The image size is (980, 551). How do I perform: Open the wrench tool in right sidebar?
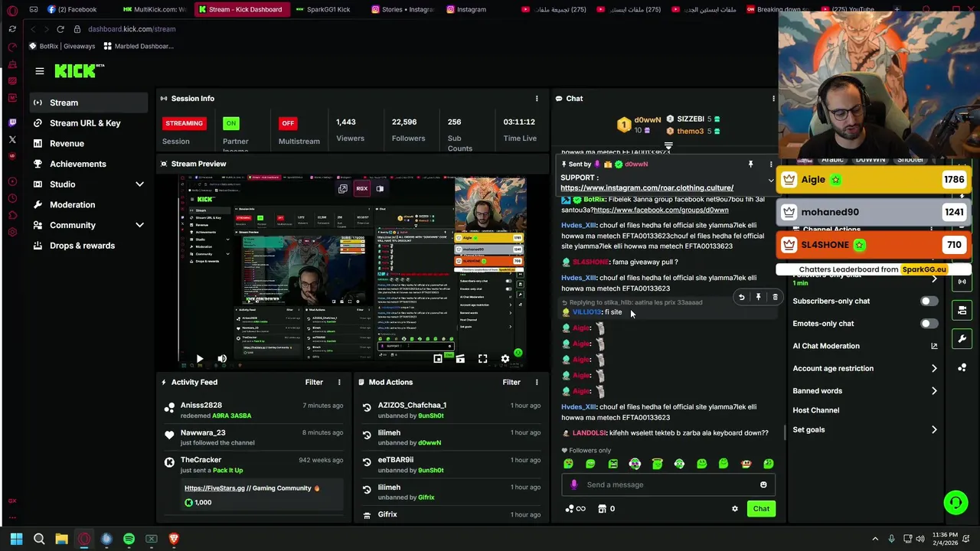click(962, 339)
